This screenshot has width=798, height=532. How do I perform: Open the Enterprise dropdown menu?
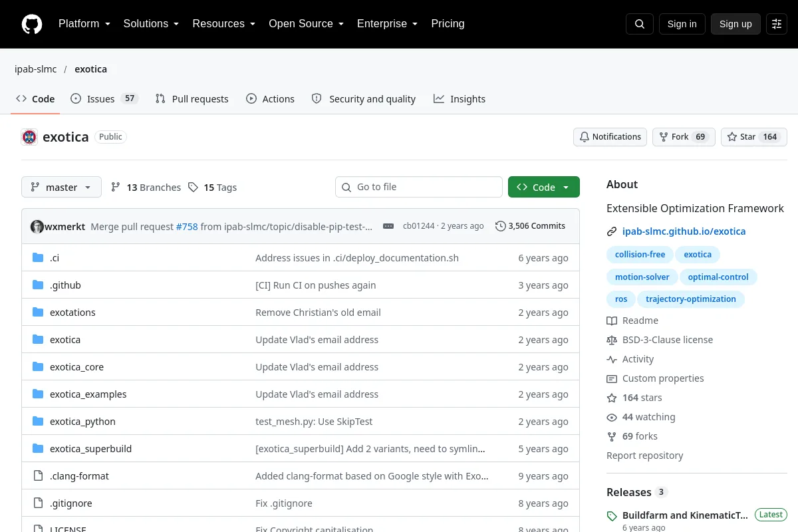coord(387,24)
